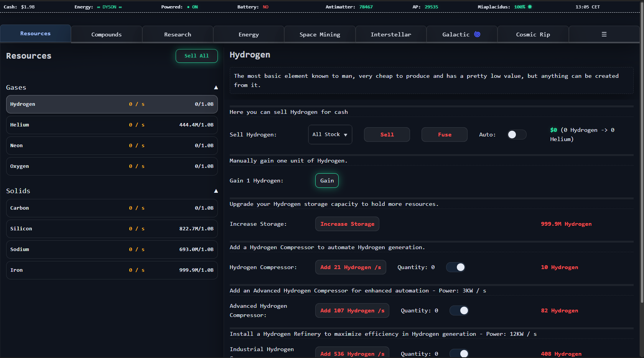
Task: Click the Galactic spiral icon
Action: tap(477, 34)
